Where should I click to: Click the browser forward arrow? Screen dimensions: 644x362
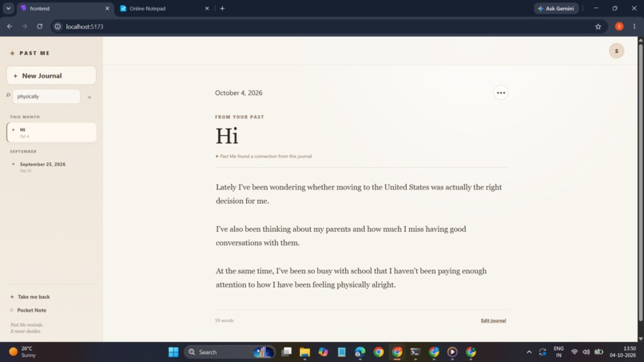click(x=25, y=26)
